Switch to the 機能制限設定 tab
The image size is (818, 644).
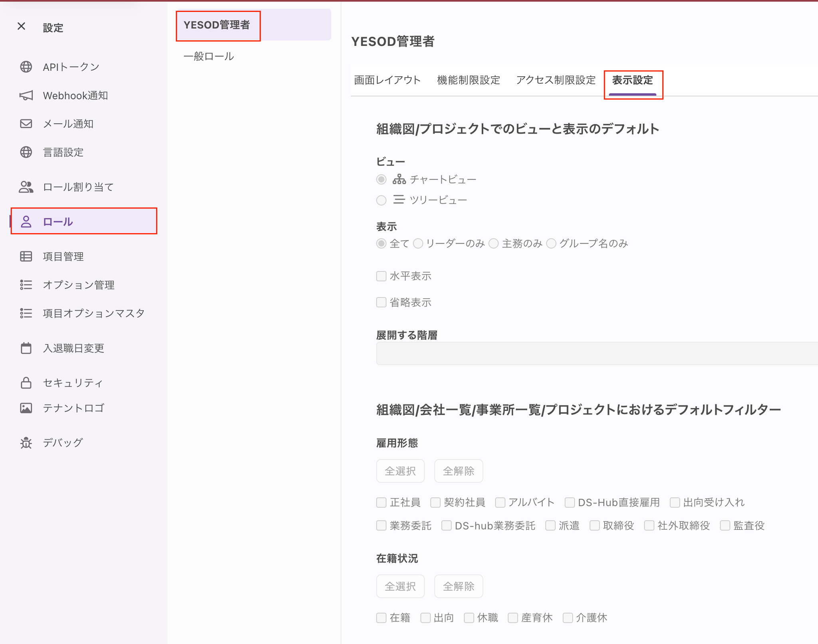coord(469,80)
